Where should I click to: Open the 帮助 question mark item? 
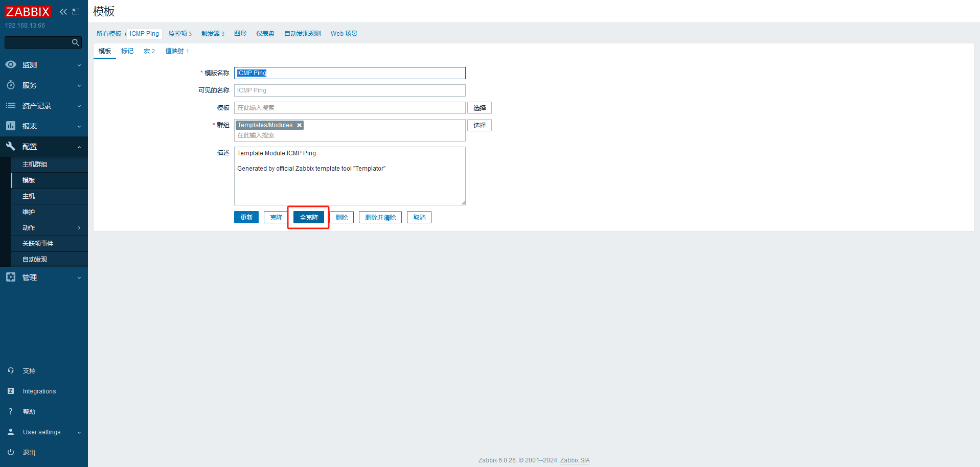tap(29, 411)
